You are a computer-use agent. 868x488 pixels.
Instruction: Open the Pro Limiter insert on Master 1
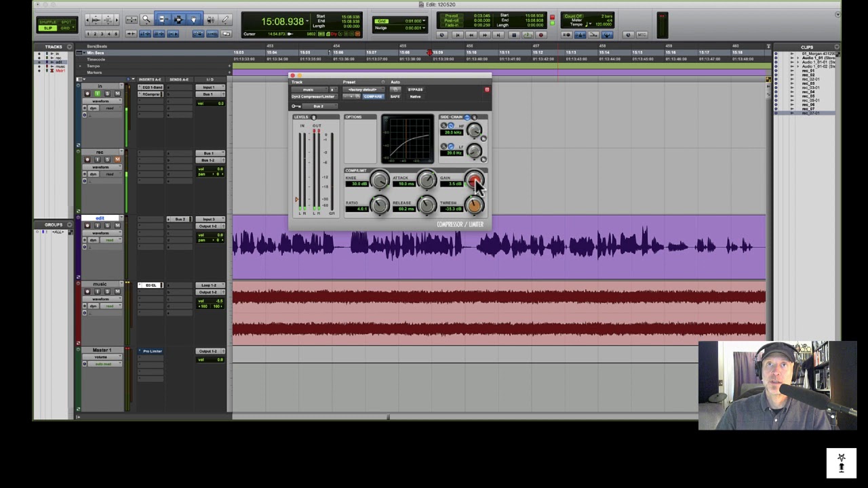(151, 351)
